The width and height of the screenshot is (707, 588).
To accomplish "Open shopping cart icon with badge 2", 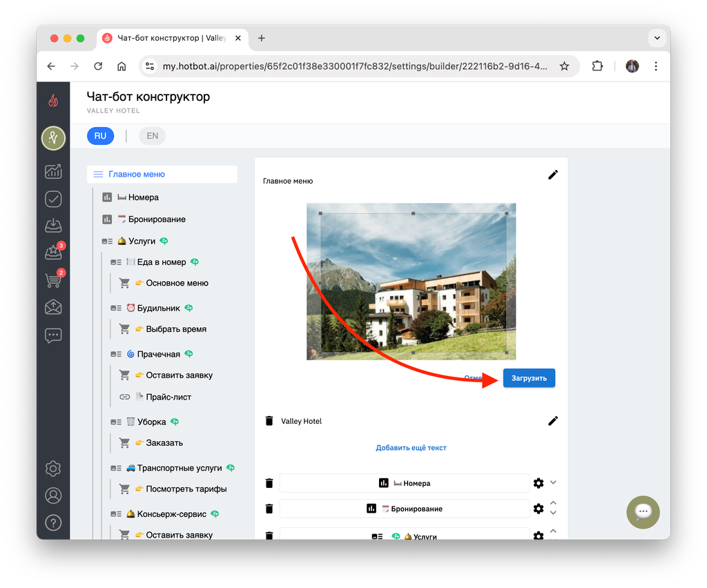I will click(53, 280).
